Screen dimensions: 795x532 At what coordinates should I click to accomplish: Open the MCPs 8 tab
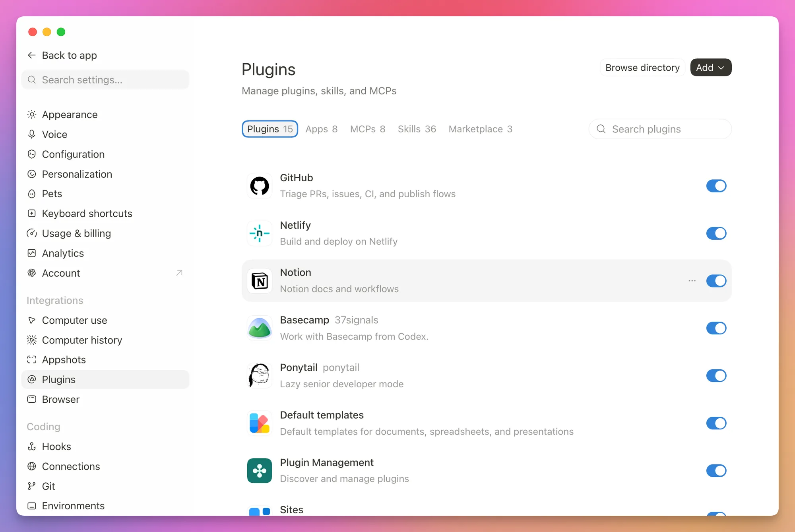tap(368, 129)
